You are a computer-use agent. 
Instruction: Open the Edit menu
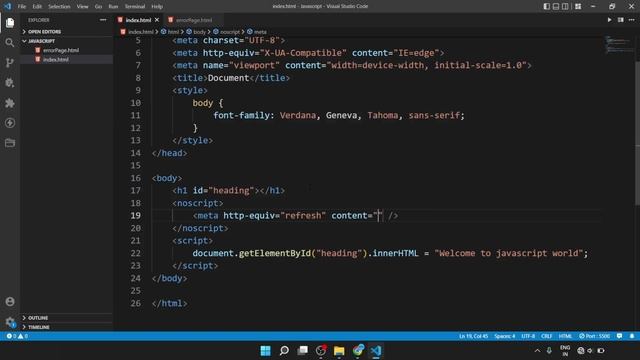[37, 6]
